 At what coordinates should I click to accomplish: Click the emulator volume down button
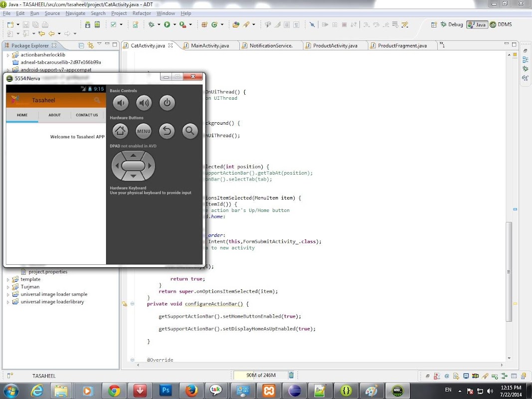[x=121, y=103]
